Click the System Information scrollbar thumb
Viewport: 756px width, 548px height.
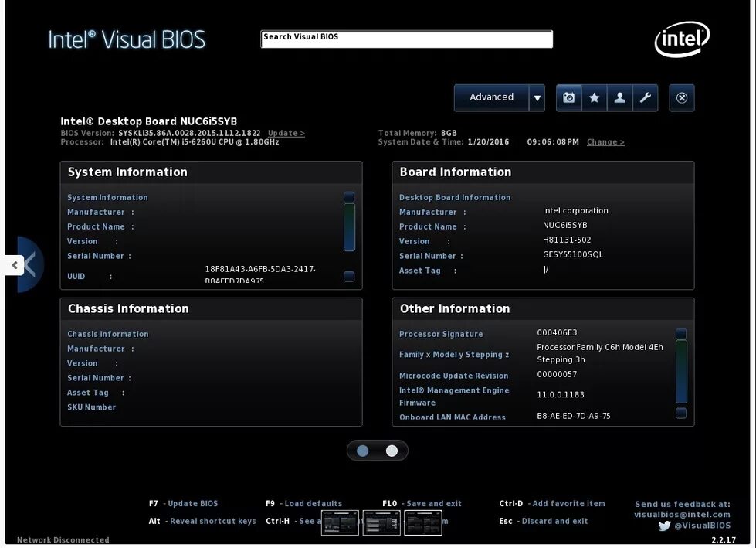tap(349, 227)
